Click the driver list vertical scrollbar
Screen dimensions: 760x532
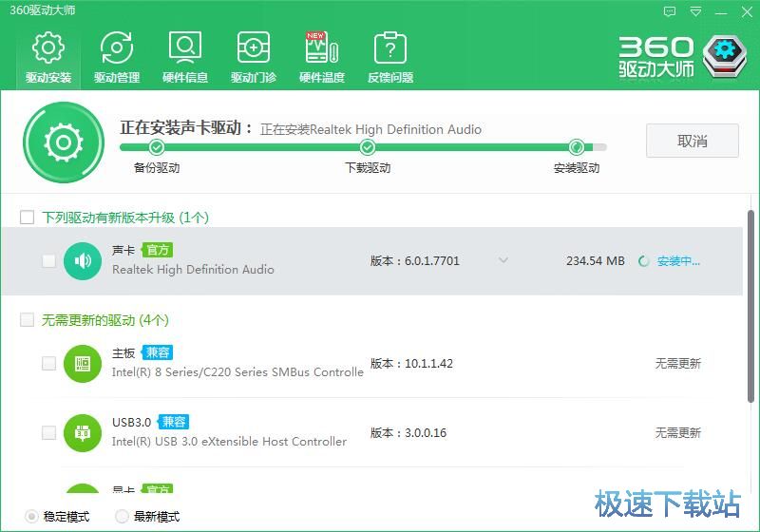[750, 306]
